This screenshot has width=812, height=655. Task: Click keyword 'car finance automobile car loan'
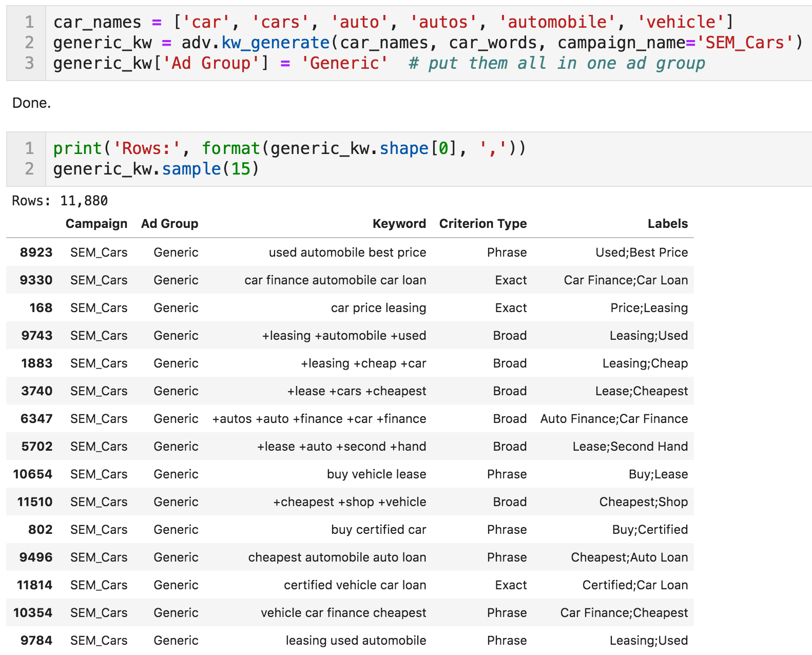point(335,280)
